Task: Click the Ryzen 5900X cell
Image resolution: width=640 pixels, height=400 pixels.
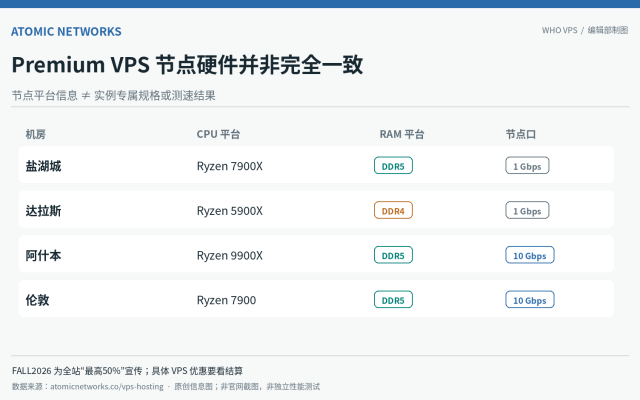Action: tap(229, 211)
